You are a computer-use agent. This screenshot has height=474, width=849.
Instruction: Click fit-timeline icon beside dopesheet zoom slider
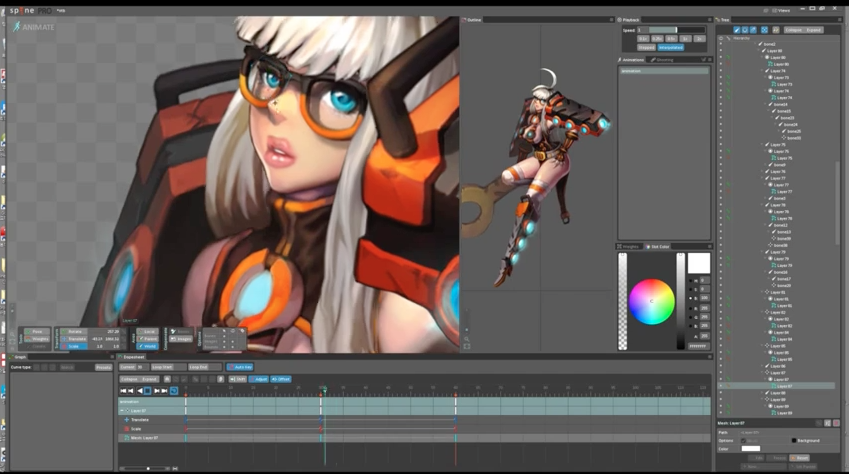[x=175, y=468]
